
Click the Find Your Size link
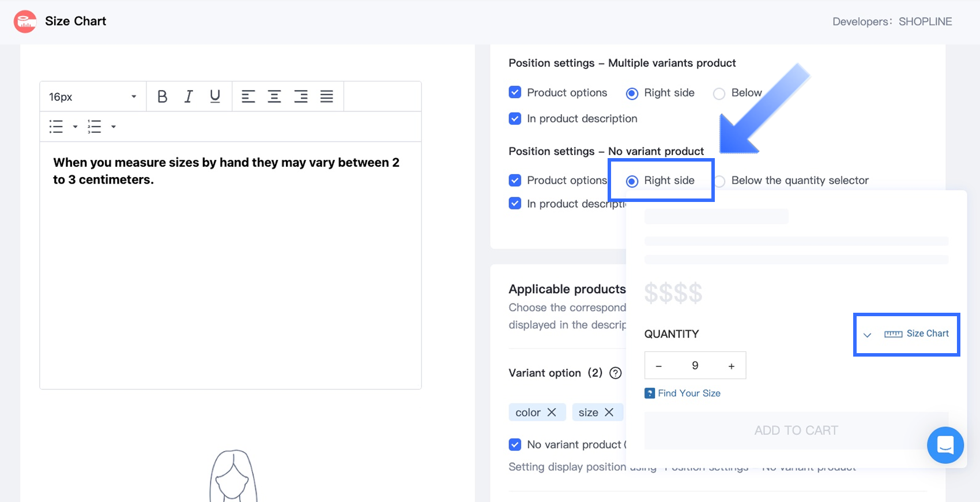coord(688,393)
